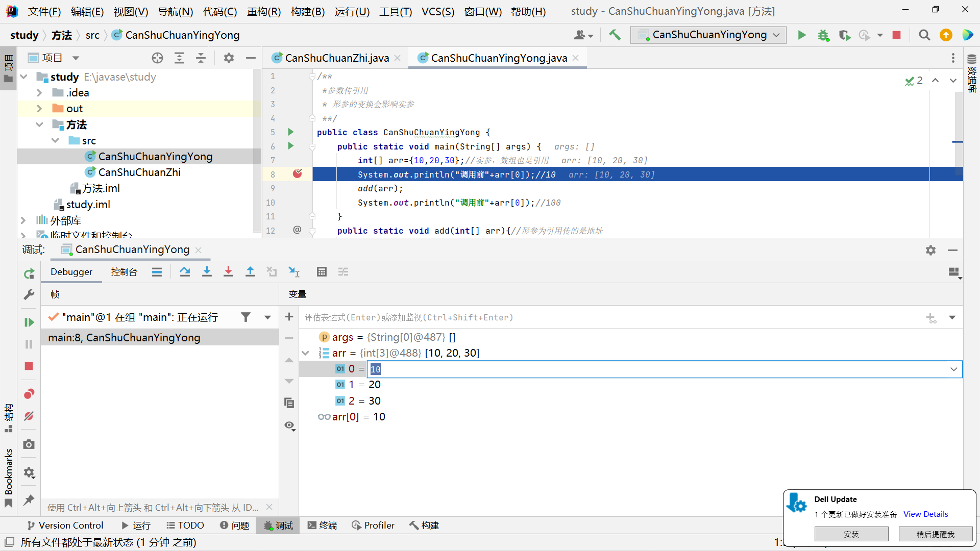Click the 安装 button in Dell Update
Viewport: 980px width, 551px height.
click(851, 534)
